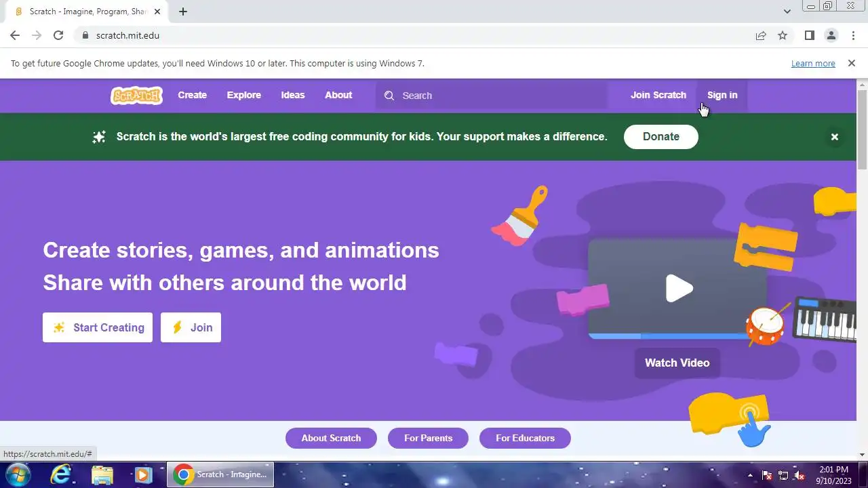Click the Chrome Scratch taskbar button
Viewport: 868px width, 488px height.
[220, 474]
